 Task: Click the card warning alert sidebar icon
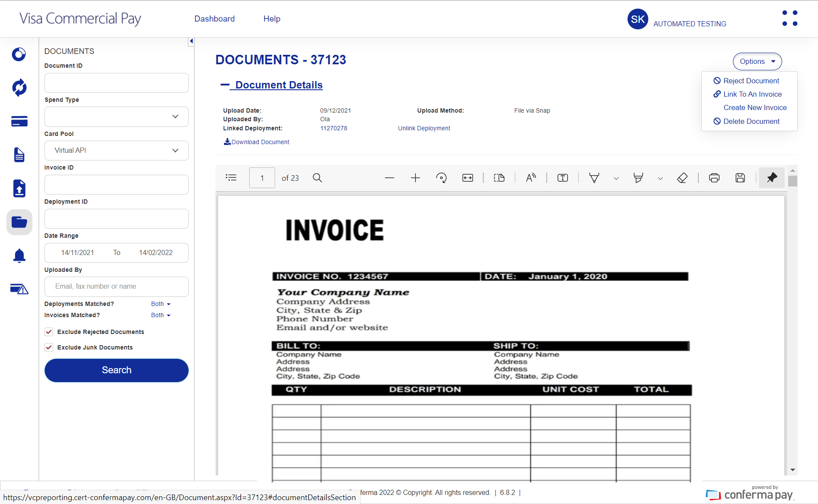(x=19, y=289)
